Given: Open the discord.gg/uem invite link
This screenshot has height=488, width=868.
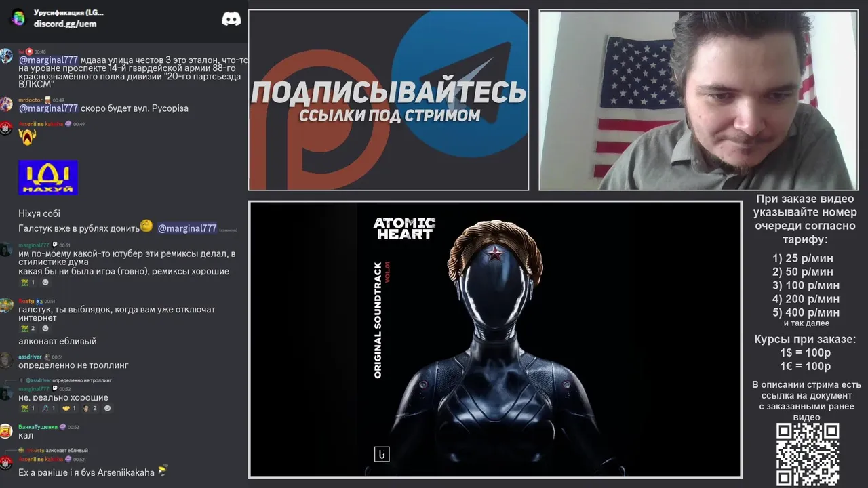Looking at the screenshot, I should point(65,24).
